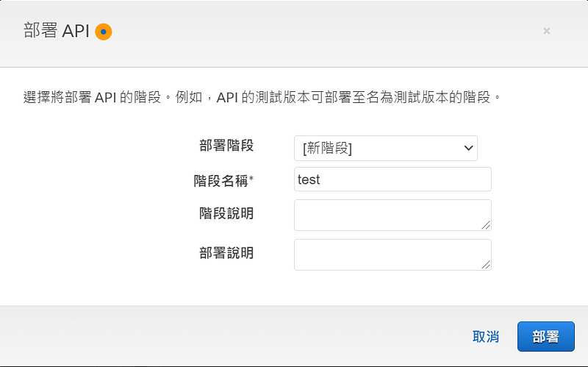The width and height of the screenshot is (588, 367).
Task: Click the chevron arrow in 部署階段 select
Action: tap(468, 149)
